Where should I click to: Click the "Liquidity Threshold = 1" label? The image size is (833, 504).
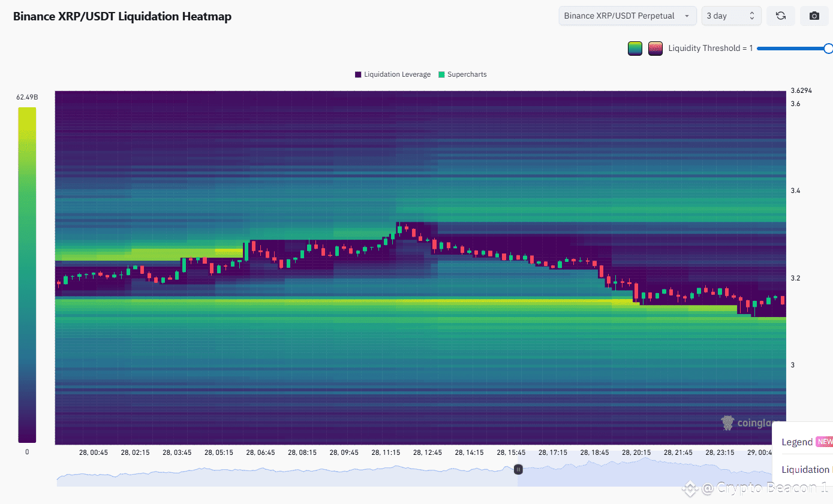click(711, 49)
